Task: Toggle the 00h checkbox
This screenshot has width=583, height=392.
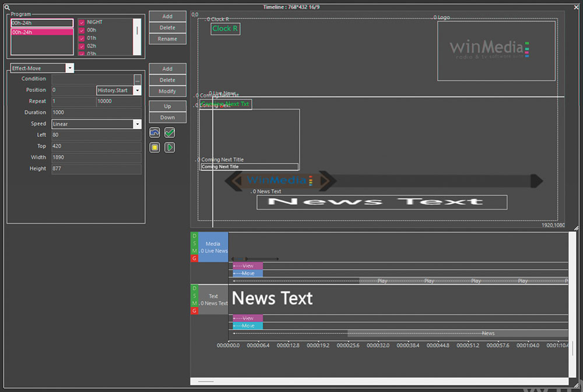Action: (82, 30)
